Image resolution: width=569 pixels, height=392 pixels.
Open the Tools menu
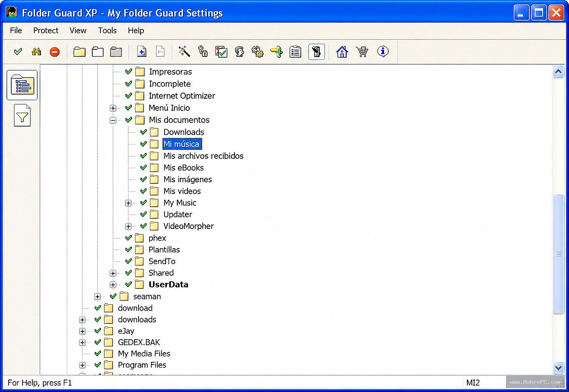(x=107, y=31)
